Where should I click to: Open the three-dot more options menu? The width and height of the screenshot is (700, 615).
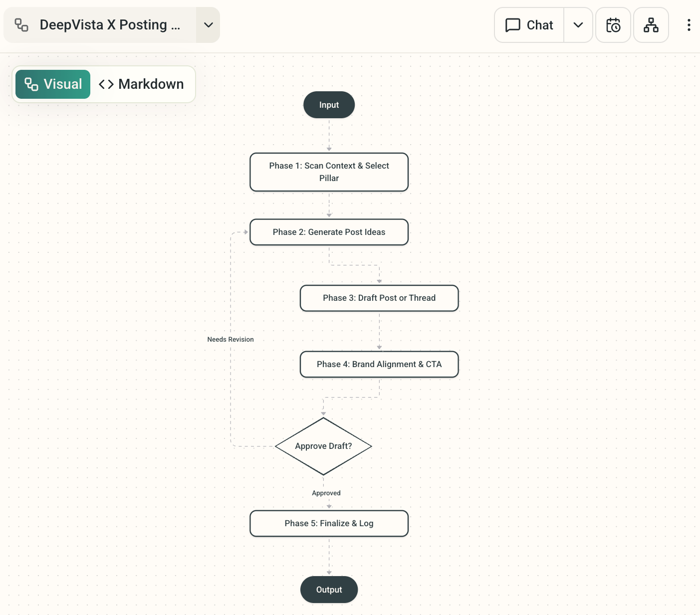coord(689,25)
